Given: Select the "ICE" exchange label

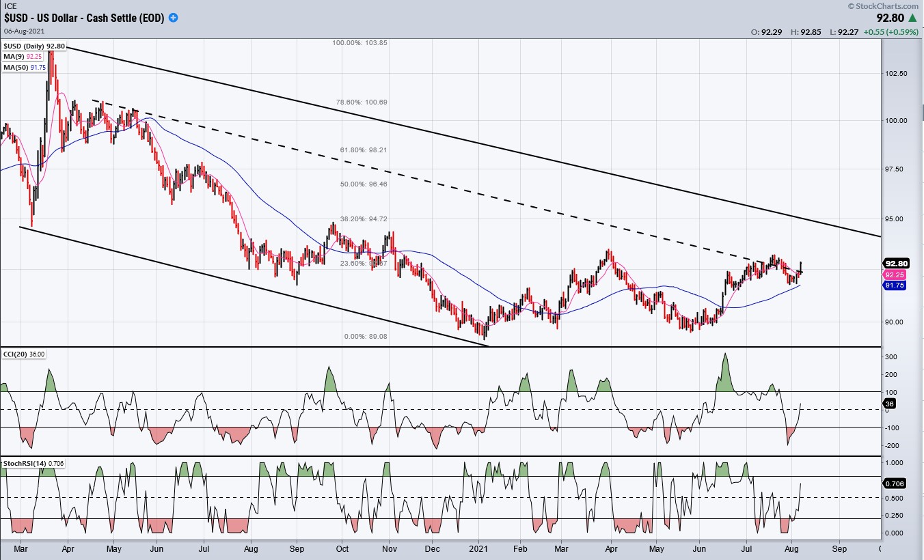Looking at the screenshot, I should pos(10,6).
